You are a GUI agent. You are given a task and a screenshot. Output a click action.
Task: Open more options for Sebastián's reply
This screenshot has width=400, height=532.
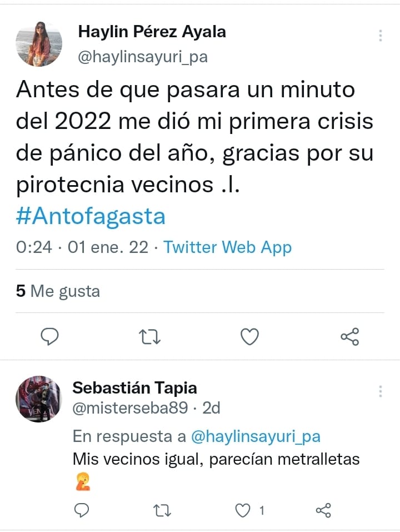click(381, 391)
